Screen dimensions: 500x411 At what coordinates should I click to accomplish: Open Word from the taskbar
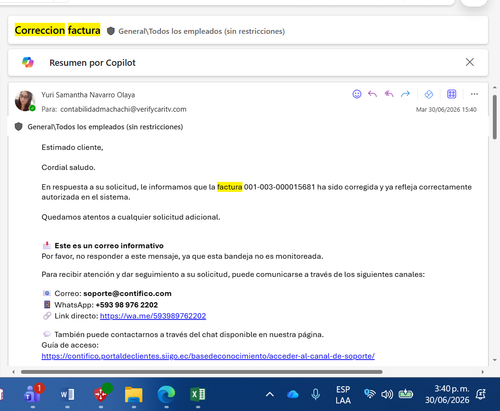click(x=67, y=395)
